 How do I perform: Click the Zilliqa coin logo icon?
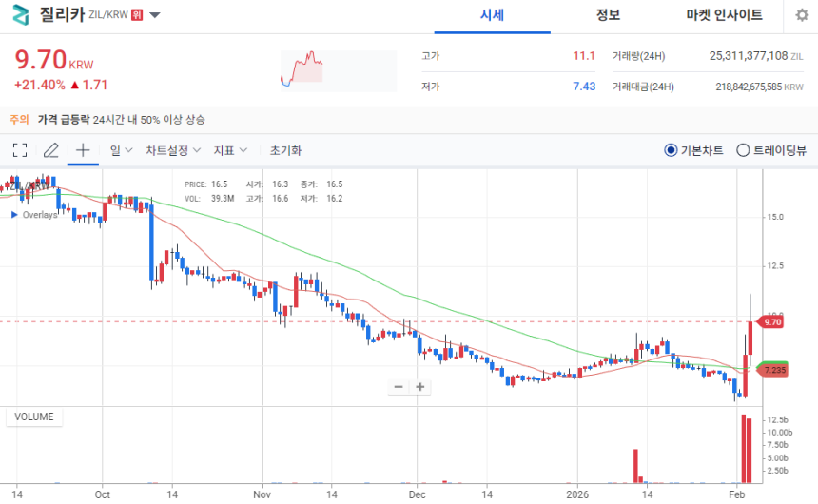tap(20, 15)
